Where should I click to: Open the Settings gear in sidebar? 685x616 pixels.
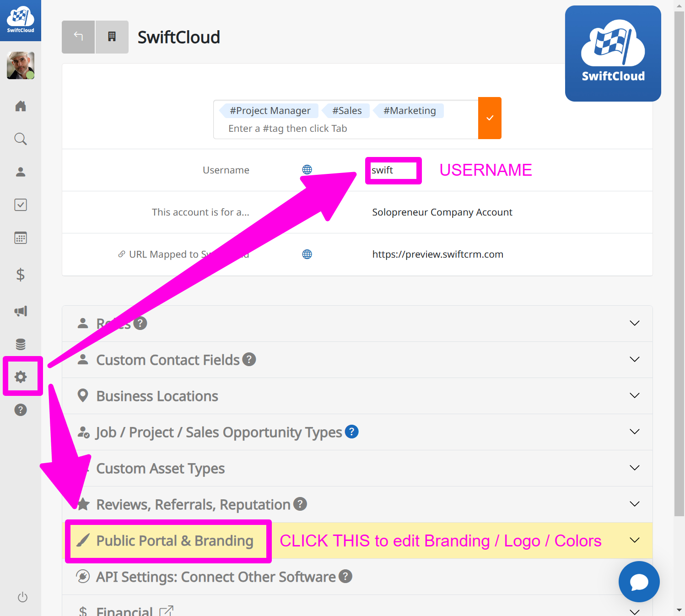(x=21, y=377)
